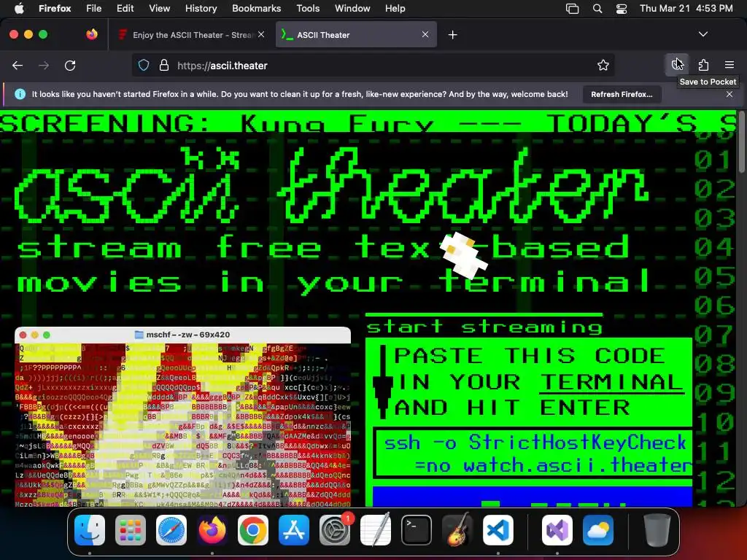
Task: Click the date and time clock
Action: [686, 8]
